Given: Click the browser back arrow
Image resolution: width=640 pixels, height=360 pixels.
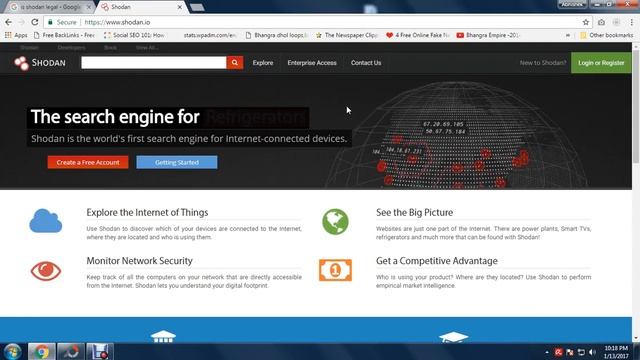Looking at the screenshot, I should click(9, 22).
